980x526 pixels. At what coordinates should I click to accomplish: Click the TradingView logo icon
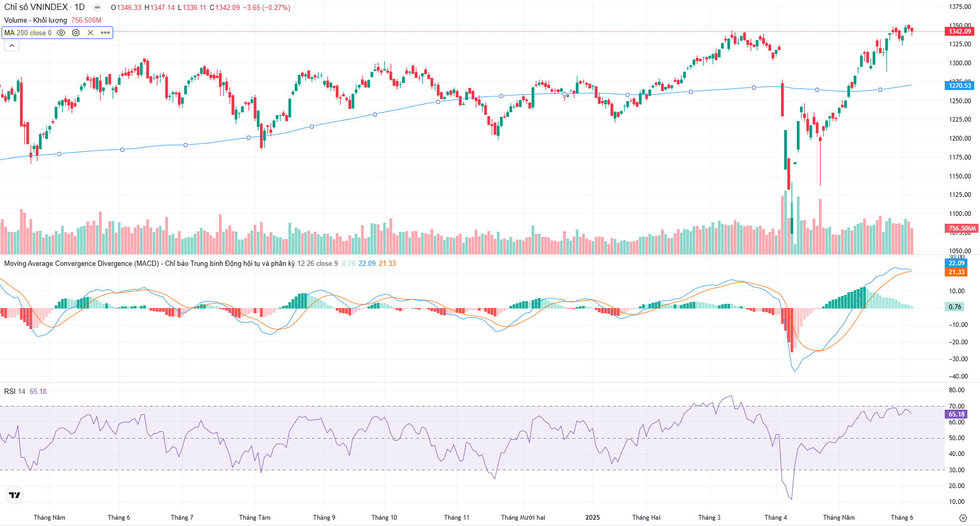click(x=15, y=495)
